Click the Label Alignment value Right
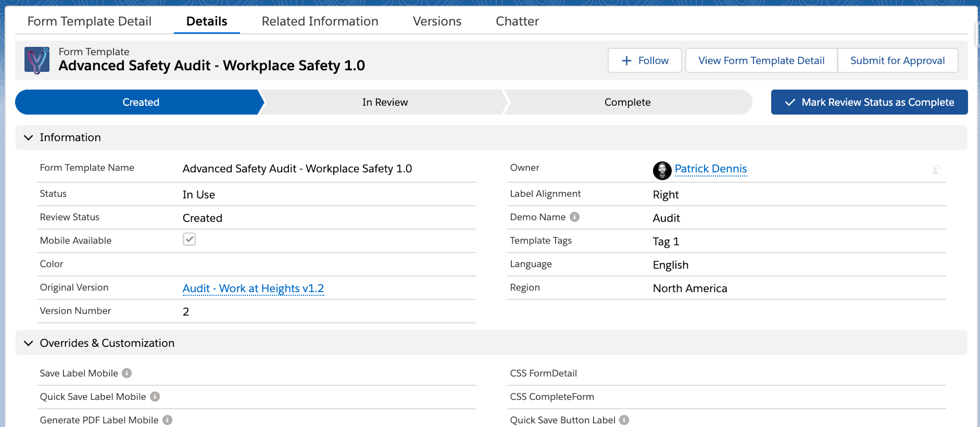 665,195
